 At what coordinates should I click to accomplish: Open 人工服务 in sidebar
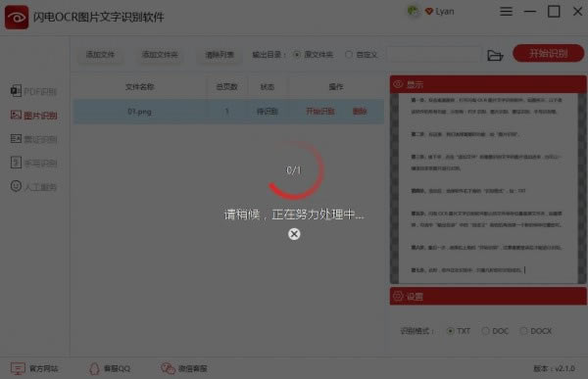(x=33, y=186)
